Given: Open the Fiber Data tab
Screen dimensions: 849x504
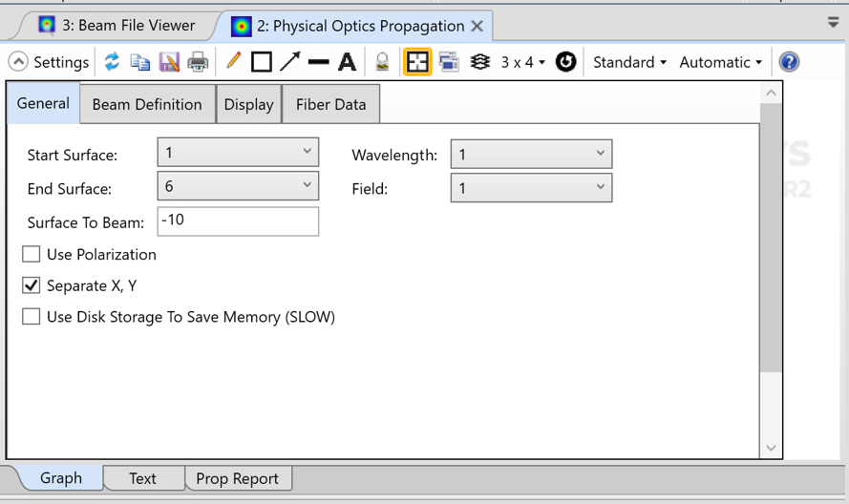Looking at the screenshot, I should point(330,104).
